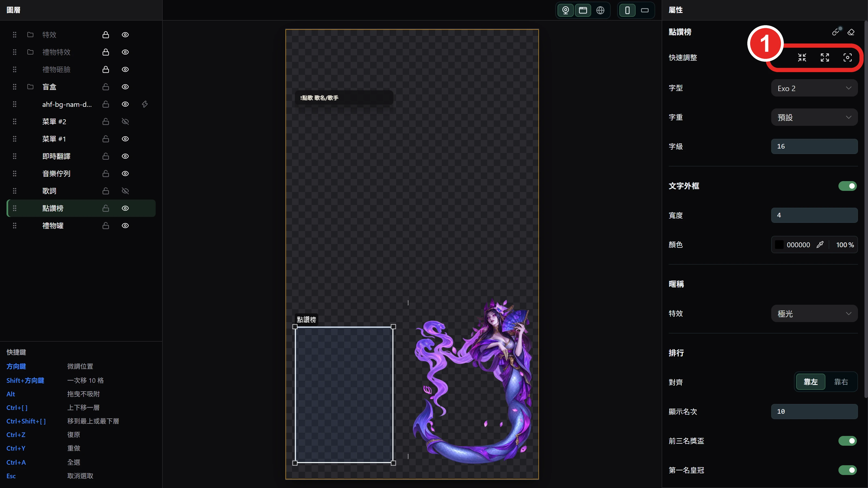Viewport: 868px width, 488px height.
Task: Expand the 特效 極光 dropdown
Action: click(x=814, y=314)
